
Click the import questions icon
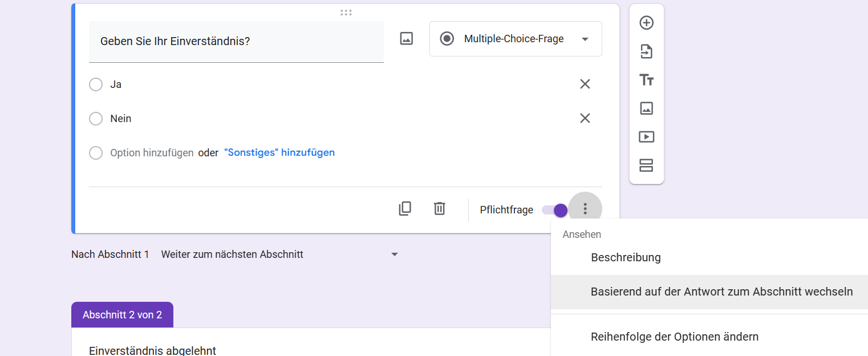pos(646,51)
